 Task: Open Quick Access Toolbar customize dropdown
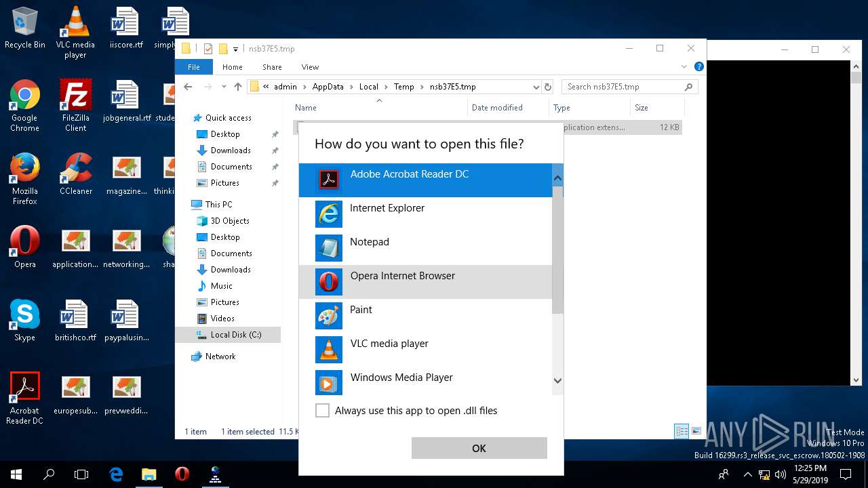(x=236, y=49)
